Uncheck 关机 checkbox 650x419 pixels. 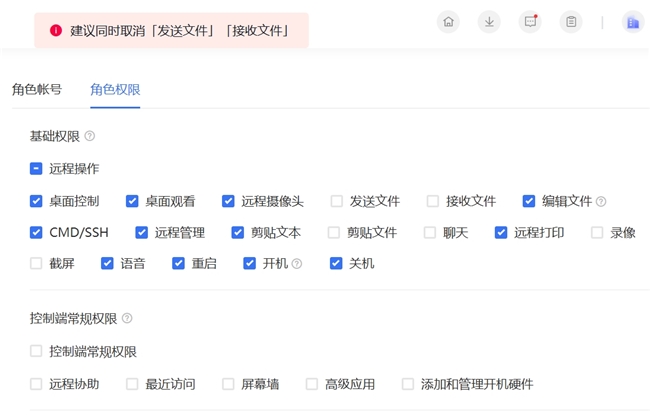[336, 263]
